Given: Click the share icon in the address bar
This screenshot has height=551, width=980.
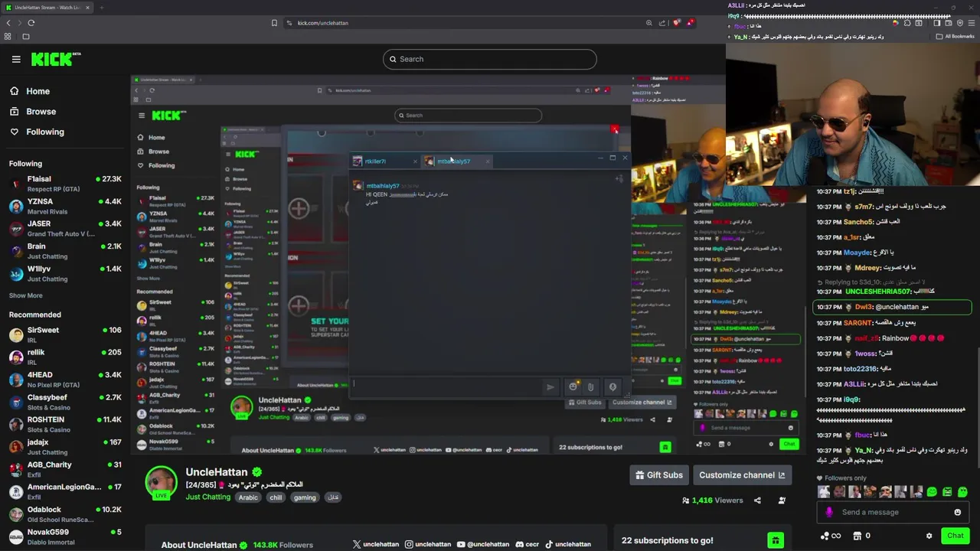Looking at the screenshot, I should pos(663,23).
